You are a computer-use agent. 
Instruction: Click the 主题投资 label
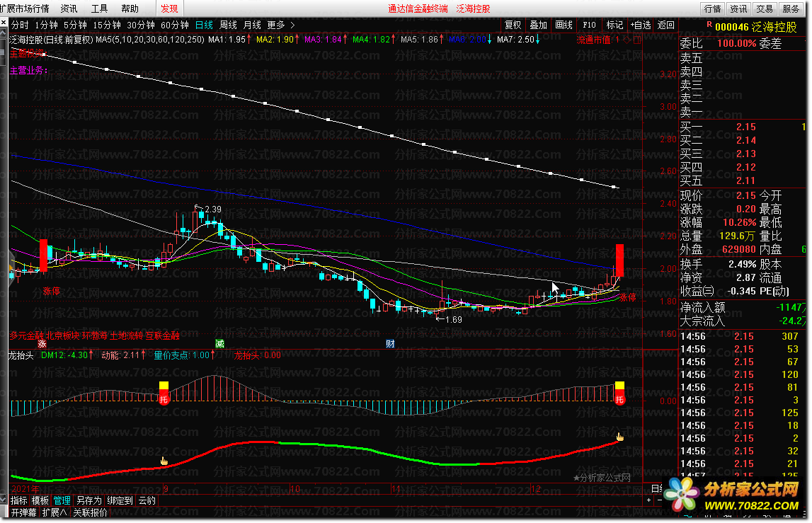point(27,53)
